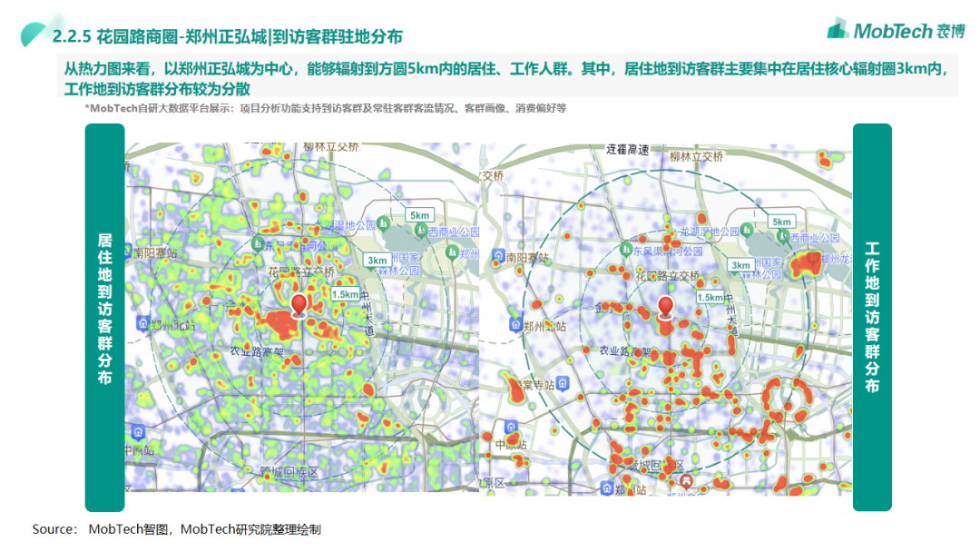
Task: Select the 工作地到访客群分布 side banner
Action: click(x=872, y=316)
